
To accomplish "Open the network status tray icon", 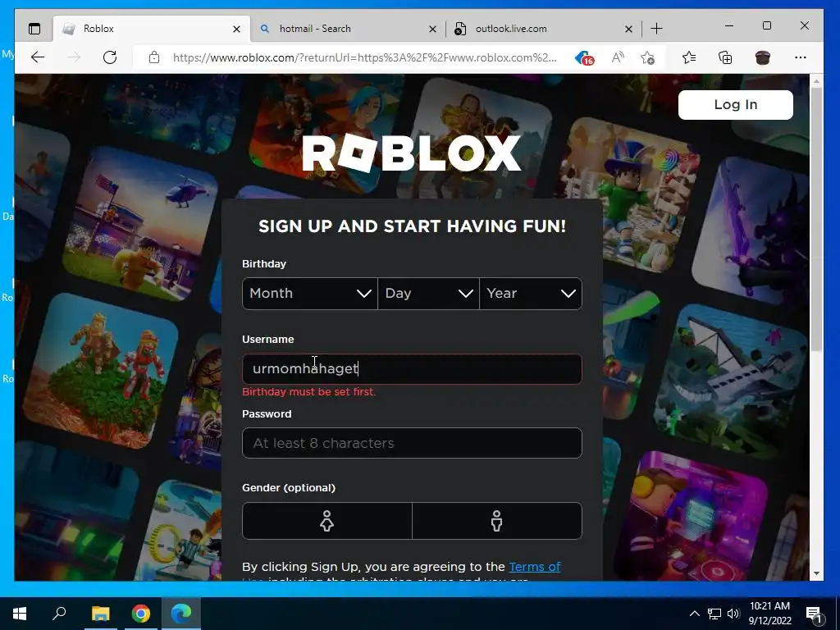I will click(x=714, y=614).
